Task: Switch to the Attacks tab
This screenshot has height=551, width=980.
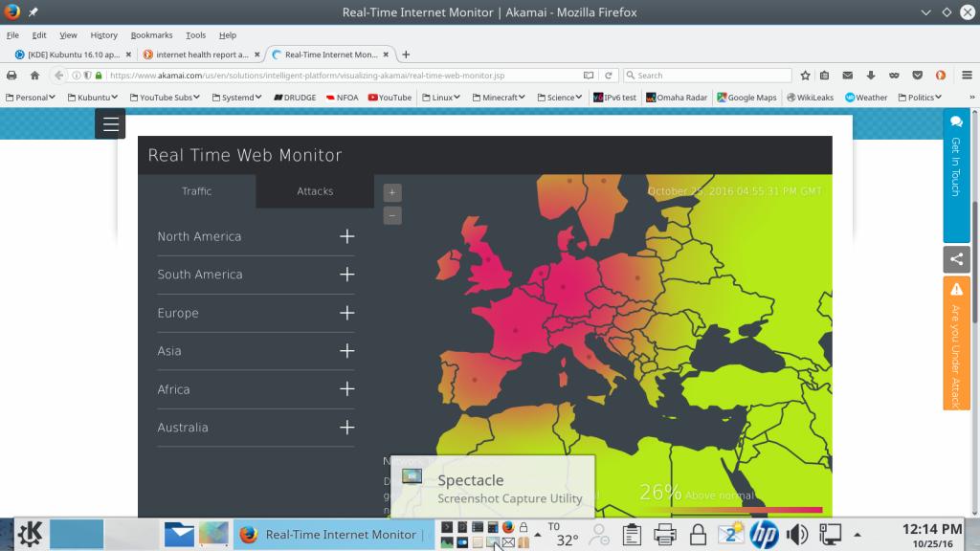Action: tap(315, 191)
